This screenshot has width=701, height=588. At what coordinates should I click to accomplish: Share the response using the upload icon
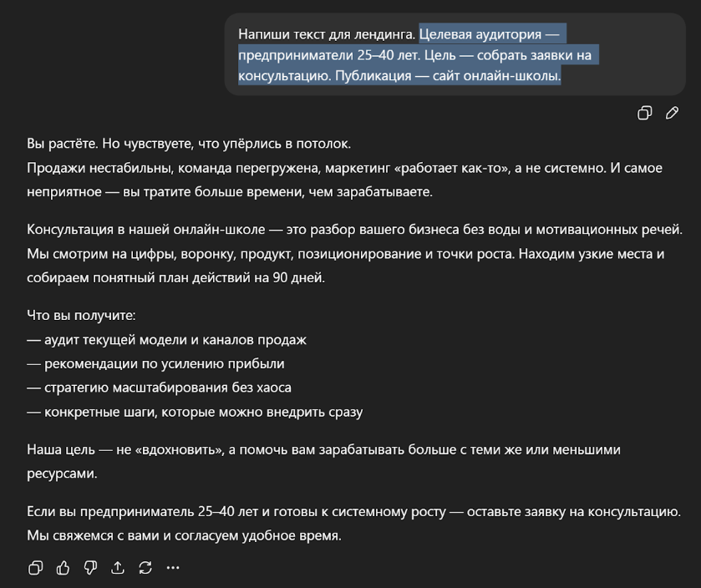[118, 568]
